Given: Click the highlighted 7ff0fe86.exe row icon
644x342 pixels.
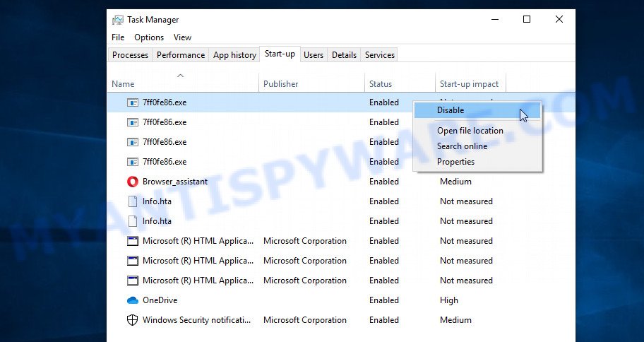Looking at the screenshot, I should coord(132,102).
